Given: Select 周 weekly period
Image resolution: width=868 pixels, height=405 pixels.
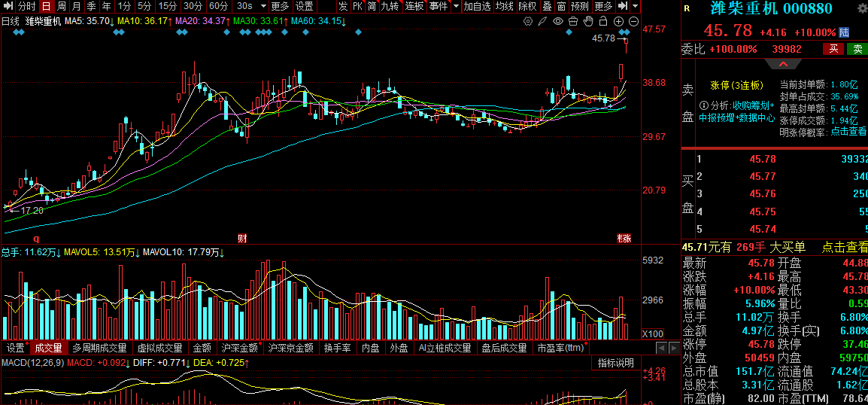Looking at the screenshot, I should 62,7.
